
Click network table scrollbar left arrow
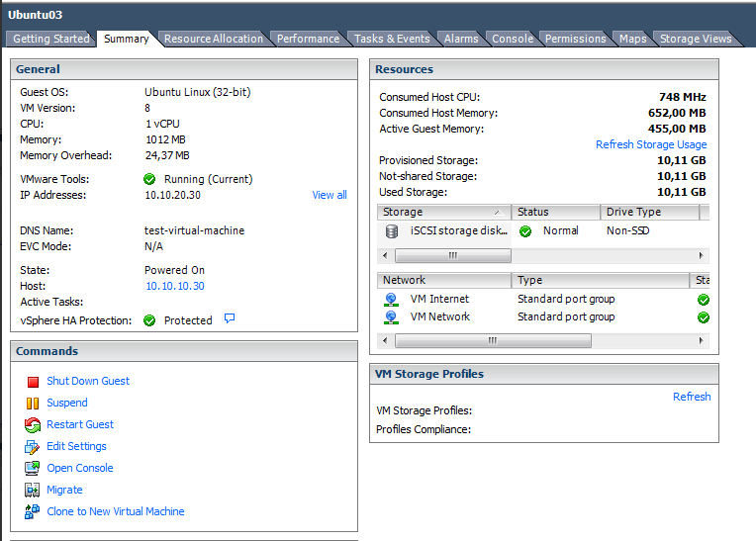pos(385,340)
